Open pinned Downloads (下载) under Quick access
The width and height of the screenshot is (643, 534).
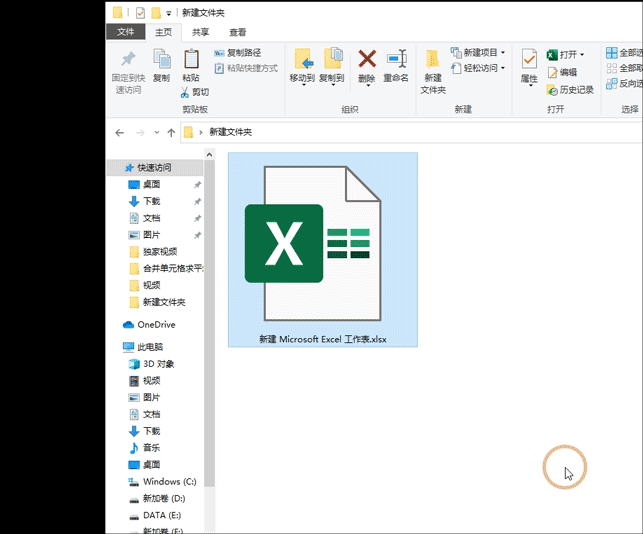click(151, 201)
